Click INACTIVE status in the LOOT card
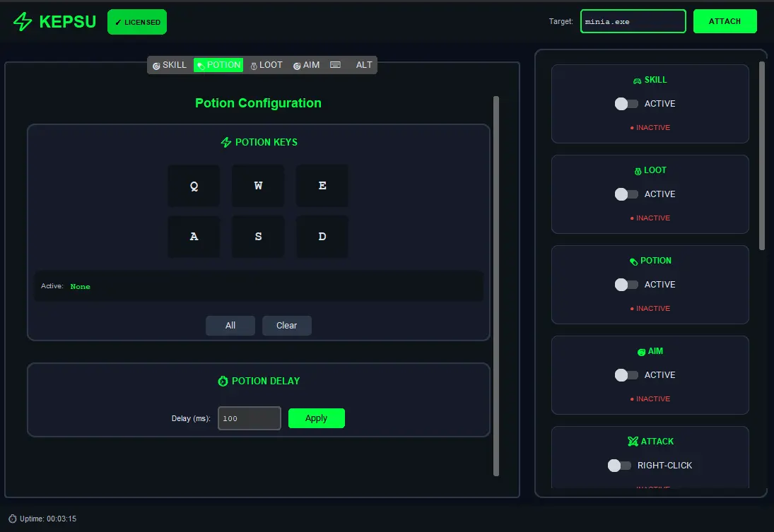 coord(650,218)
